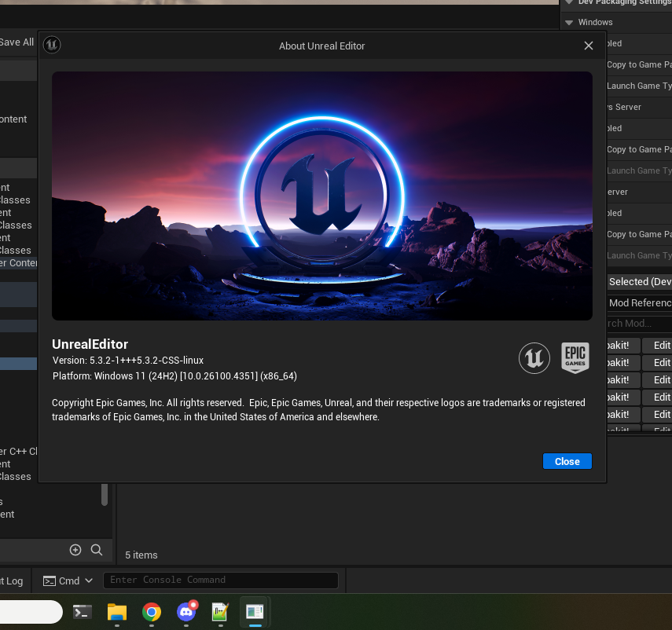The image size is (672, 630).
Task: Click the Unreal Engine splash banner image
Action: coord(321,196)
